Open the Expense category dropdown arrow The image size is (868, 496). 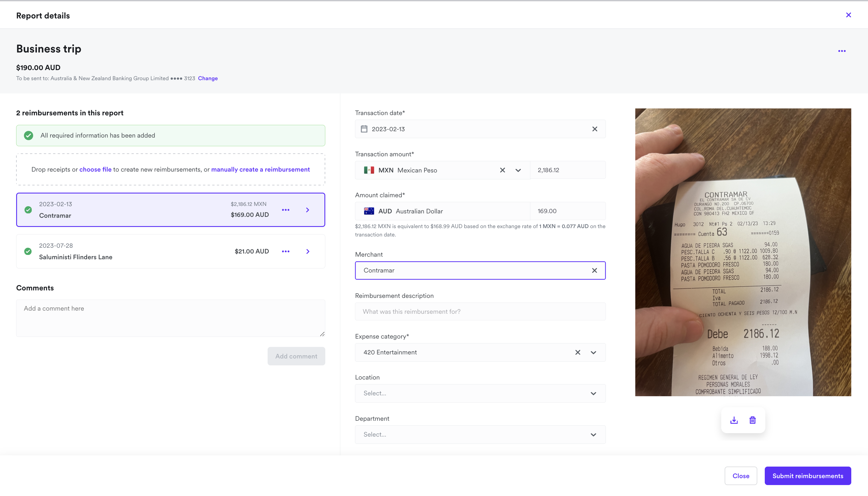pos(593,352)
